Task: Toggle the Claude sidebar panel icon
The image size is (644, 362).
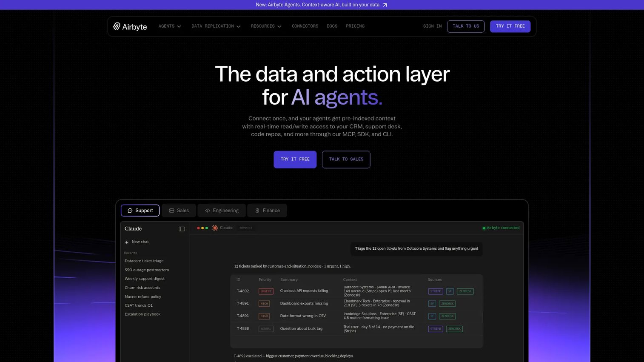Action: [x=182, y=229]
